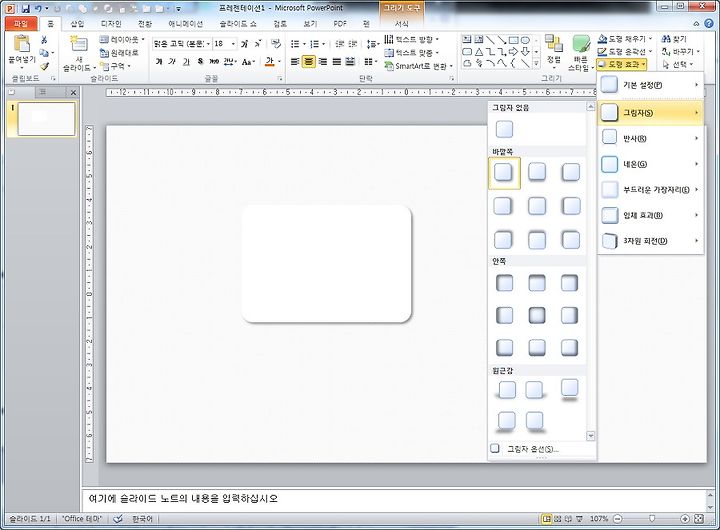Viewport: 720px width, 530px height.
Task: Toggle underline formatting
Action: click(x=186, y=62)
